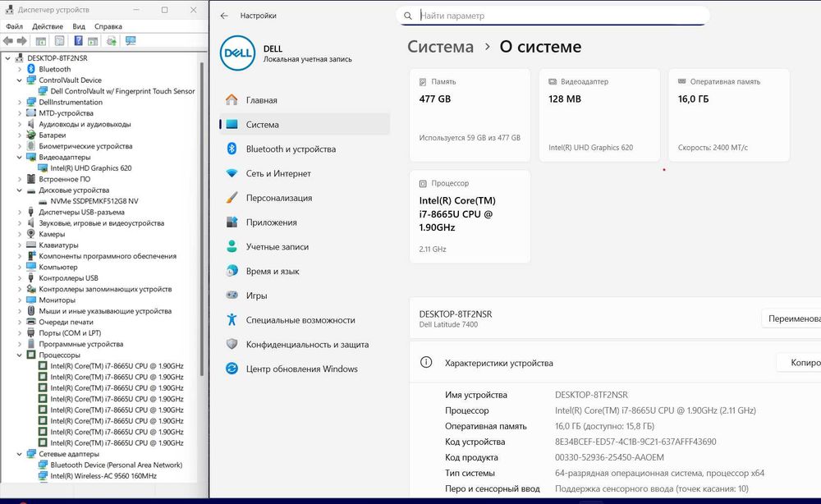Collapse the Сетевые адаптеры node
This screenshot has height=504, width=821.
(20, 454)
